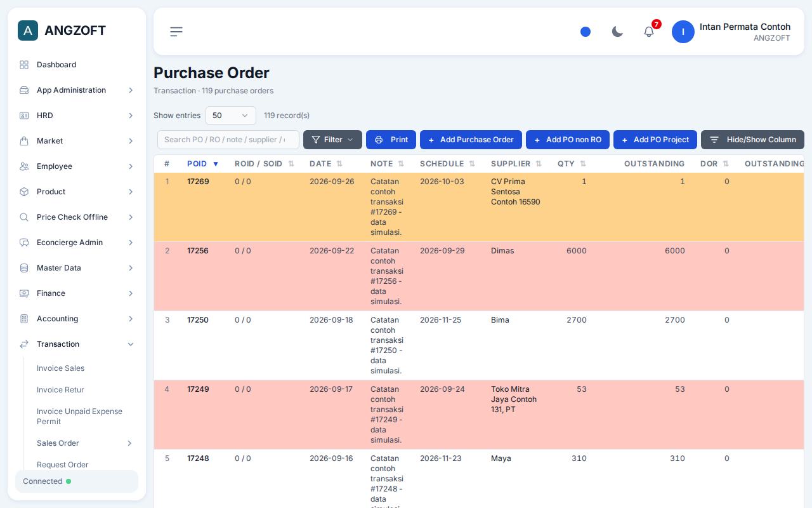812x508 pixels.
Task: Sort by QTY column sort icon
Action: click(583, 164)
